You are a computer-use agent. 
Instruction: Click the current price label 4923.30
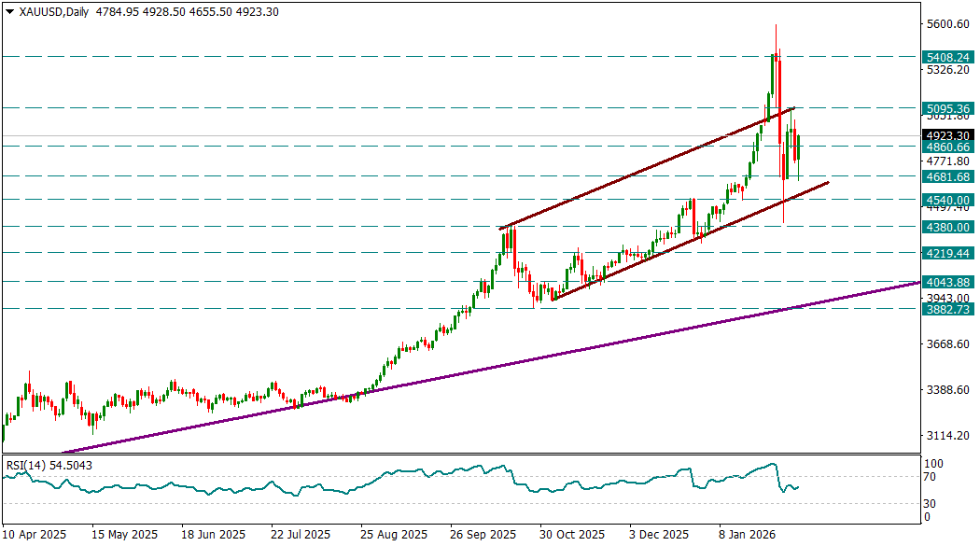point(946,135)
